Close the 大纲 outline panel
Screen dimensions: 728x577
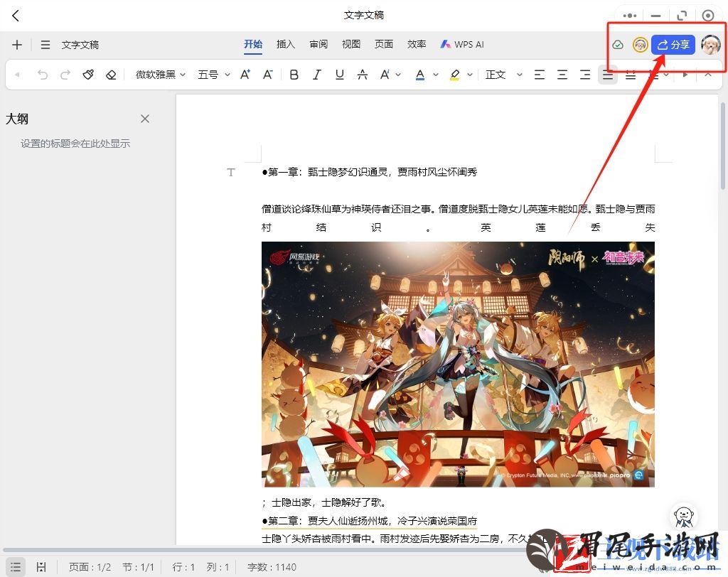(145, 119)
